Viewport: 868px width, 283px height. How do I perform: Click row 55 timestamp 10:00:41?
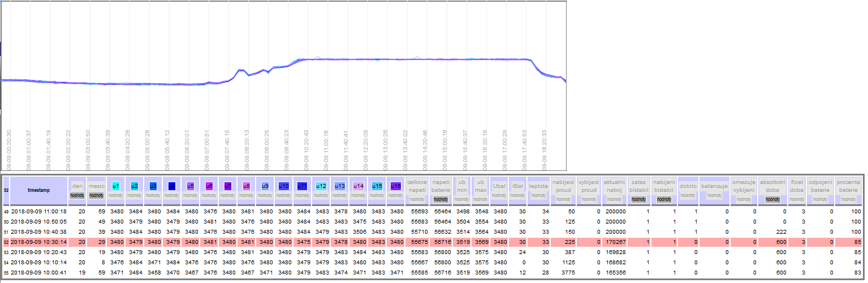pos(38,273)
